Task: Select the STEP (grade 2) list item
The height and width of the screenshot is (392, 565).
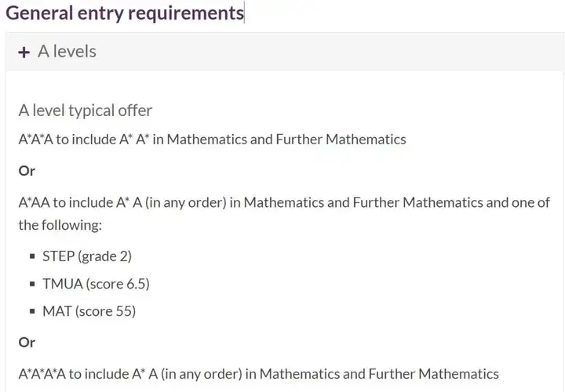Action: (x=87, y=256)
